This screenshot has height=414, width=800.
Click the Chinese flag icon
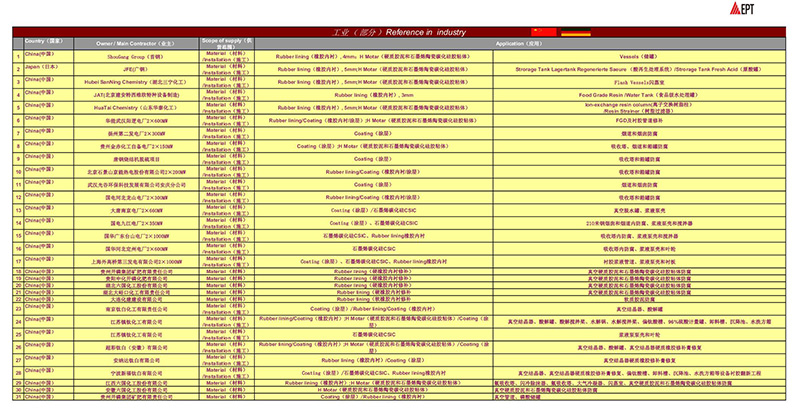click(x=544, y=32)
